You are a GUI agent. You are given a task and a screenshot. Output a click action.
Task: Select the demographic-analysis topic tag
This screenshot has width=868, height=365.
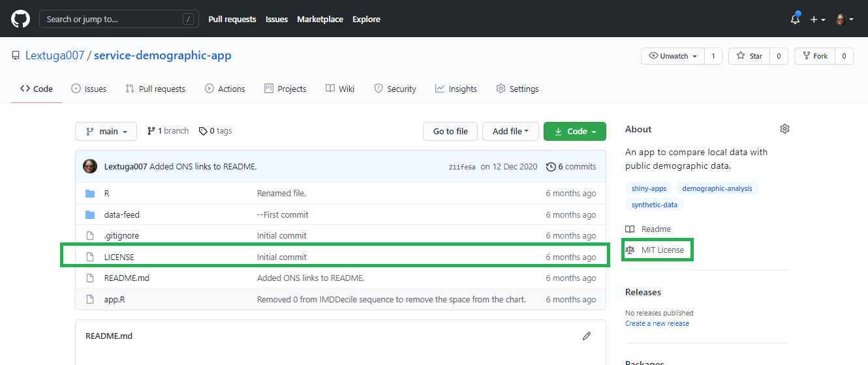point(717,188)
